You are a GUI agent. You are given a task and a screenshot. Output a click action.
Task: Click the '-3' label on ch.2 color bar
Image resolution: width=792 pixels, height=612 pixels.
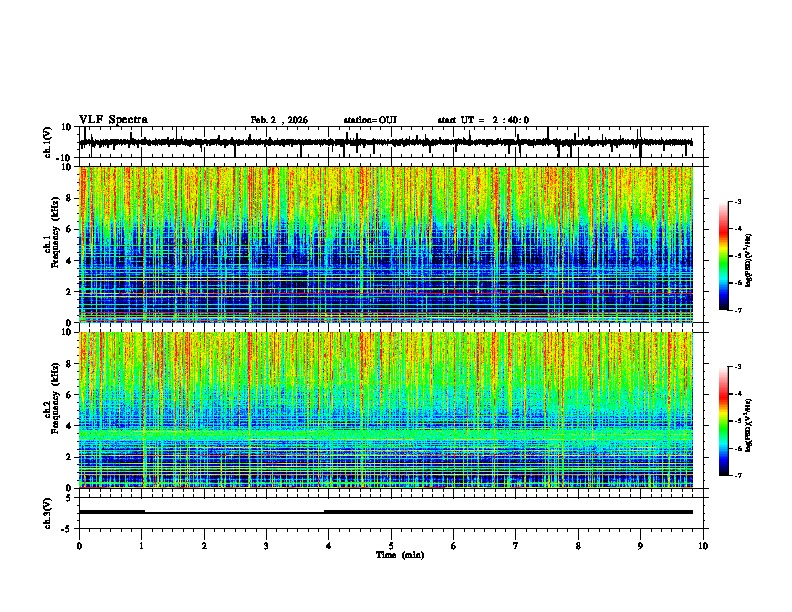(738, 367)
